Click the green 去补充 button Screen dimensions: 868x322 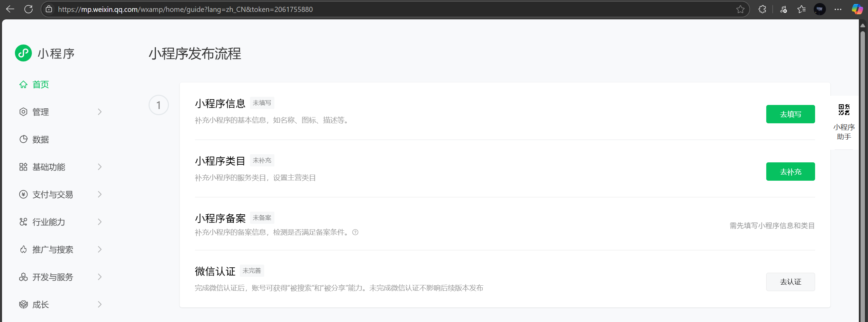790,172
